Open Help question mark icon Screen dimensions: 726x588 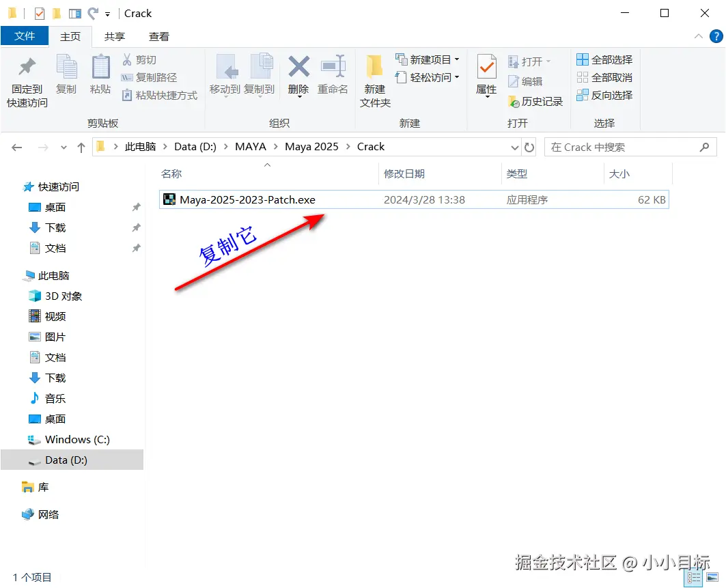(716, 36)
